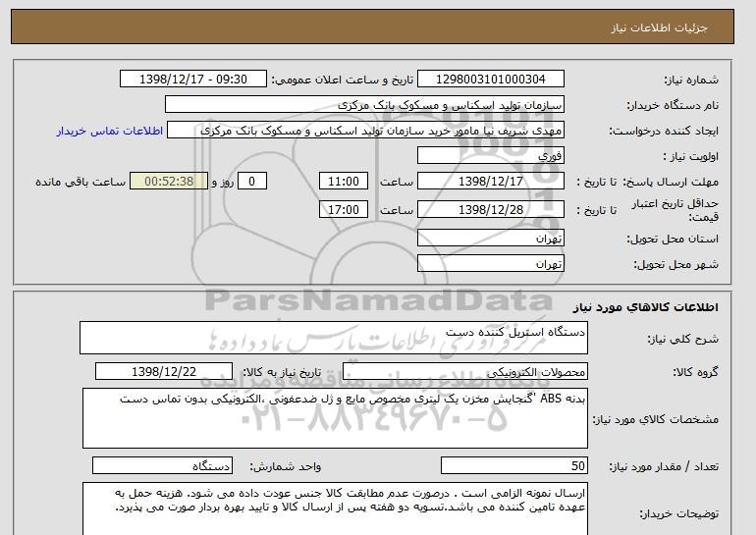Viewport: 756px width, 535px height.
Task: Click the request creator field مهدی شریف نیا
Action: click(x=365, y=131)
